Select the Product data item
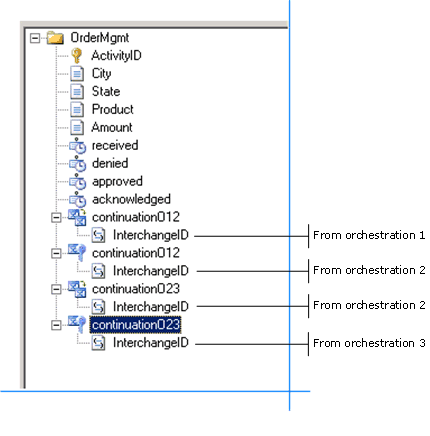430x436 pixels. pos(113,109)
